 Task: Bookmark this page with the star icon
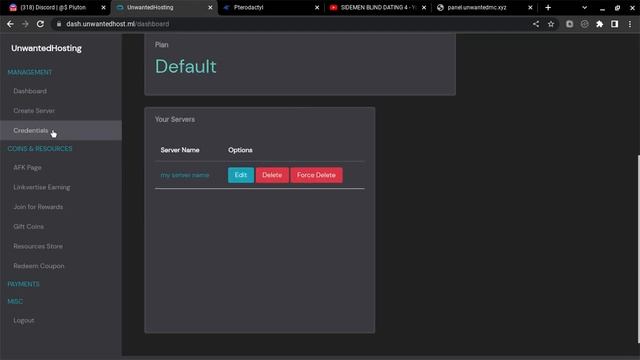[551, 24]
